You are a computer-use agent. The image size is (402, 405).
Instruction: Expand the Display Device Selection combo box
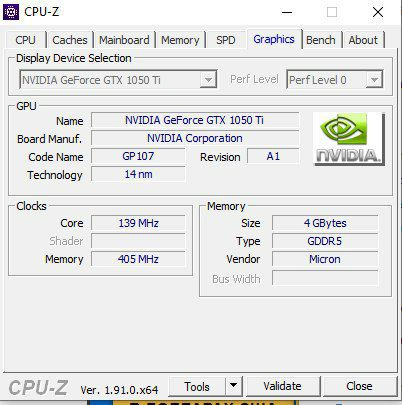(x=118, y=80)
